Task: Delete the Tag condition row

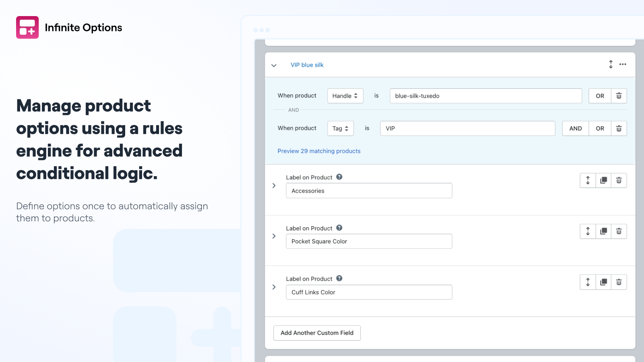Action: point(619,128)
